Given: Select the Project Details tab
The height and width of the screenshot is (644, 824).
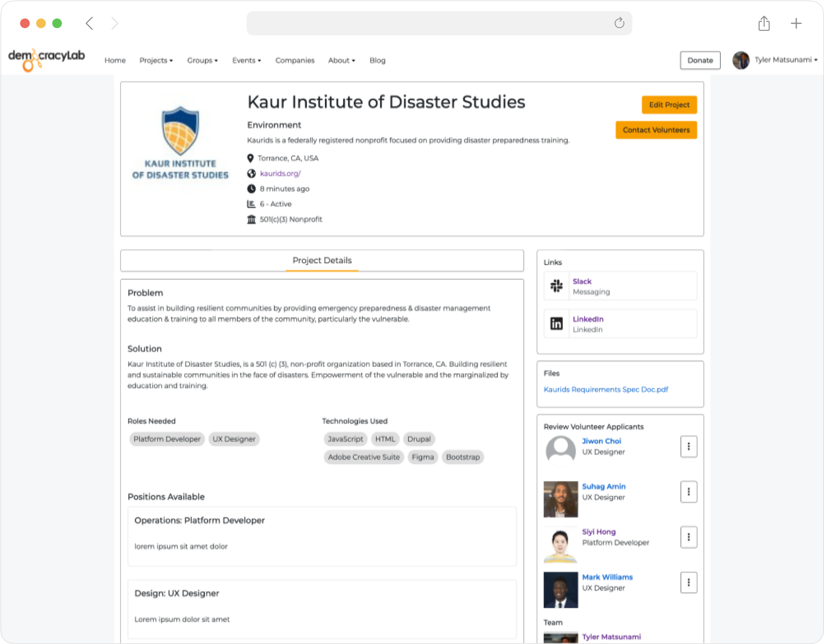Looking at the screenshot, I should coord(322,260).
